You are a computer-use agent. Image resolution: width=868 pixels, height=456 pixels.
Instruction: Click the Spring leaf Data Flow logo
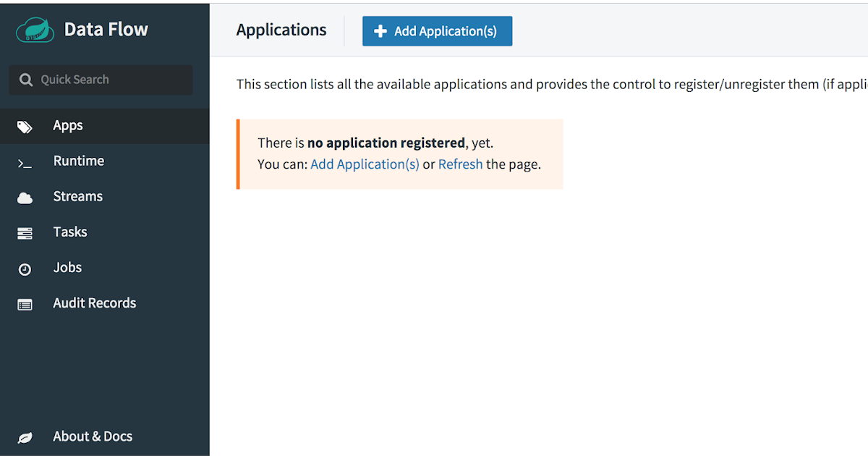34,29
